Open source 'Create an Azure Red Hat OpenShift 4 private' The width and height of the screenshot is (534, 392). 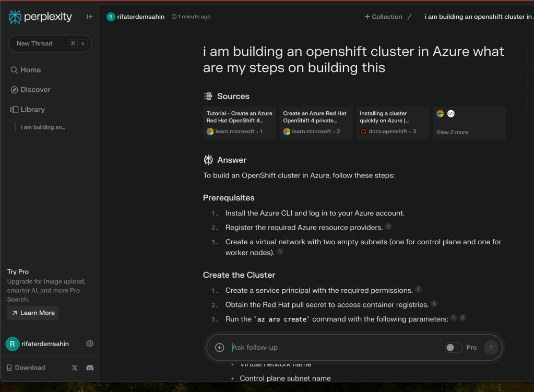pyautogui.click(x=316, y=123)
